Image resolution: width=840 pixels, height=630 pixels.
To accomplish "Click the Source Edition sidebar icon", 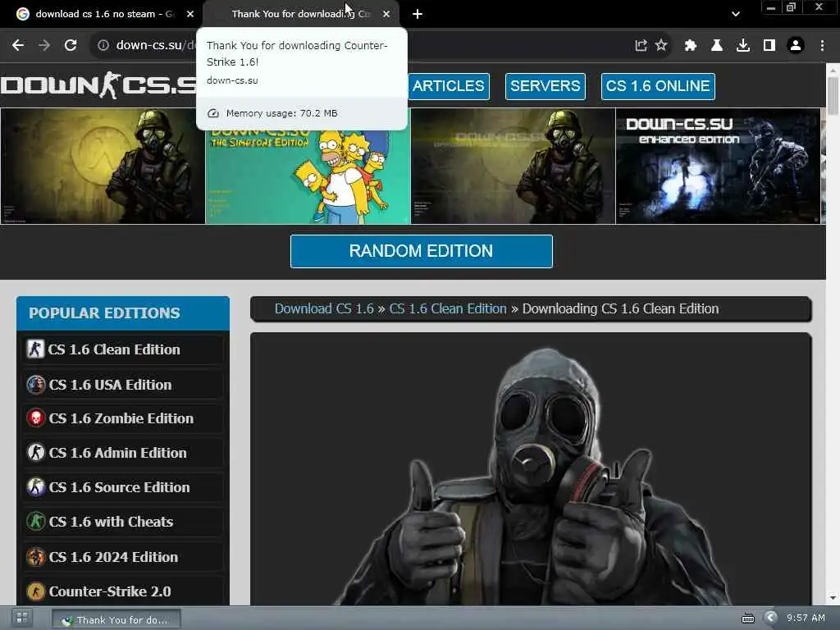I will point(36,487).
